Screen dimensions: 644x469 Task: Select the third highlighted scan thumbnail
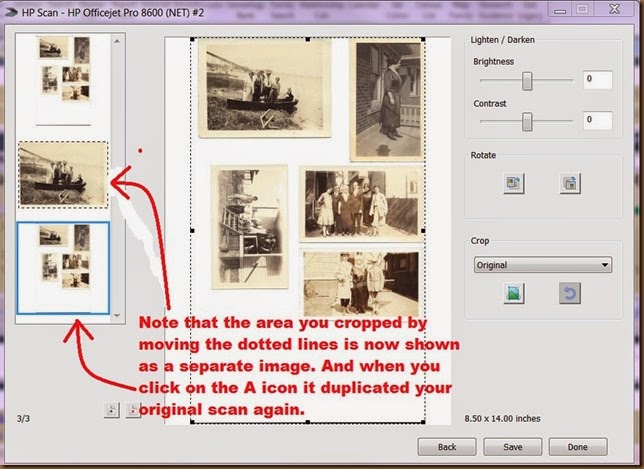tap(63, 268)
